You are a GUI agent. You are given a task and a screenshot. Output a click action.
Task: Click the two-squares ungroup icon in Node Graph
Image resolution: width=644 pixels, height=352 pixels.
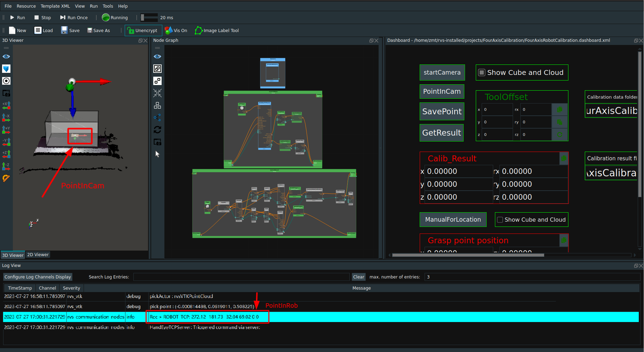coord(157,81)
